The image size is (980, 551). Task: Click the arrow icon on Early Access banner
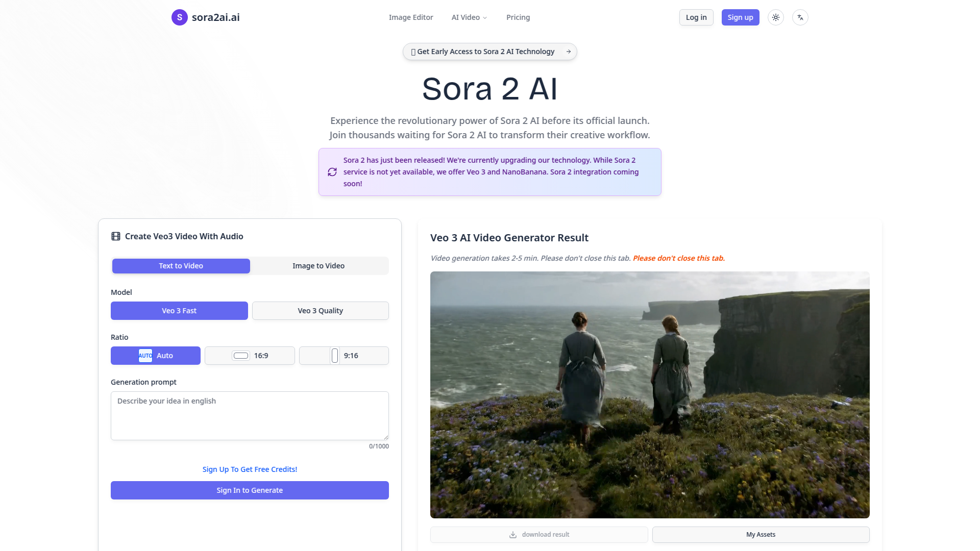pos(568,52)
